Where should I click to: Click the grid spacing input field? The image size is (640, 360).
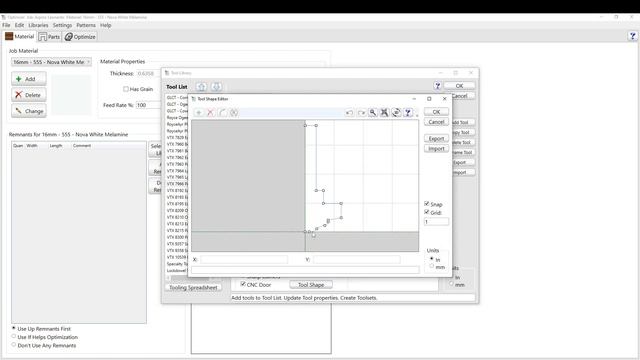pyautogui.click(x=436, y=222)
